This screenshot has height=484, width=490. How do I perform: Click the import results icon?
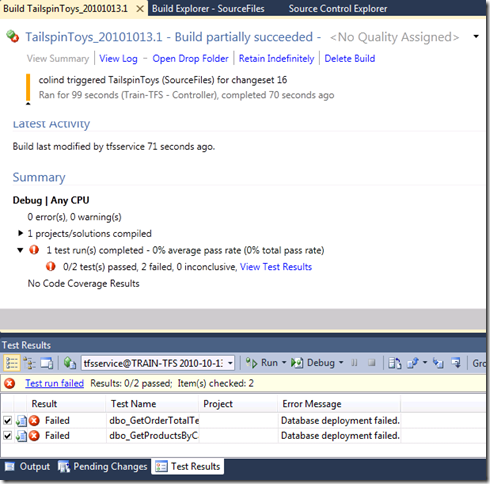click(438, 363)
